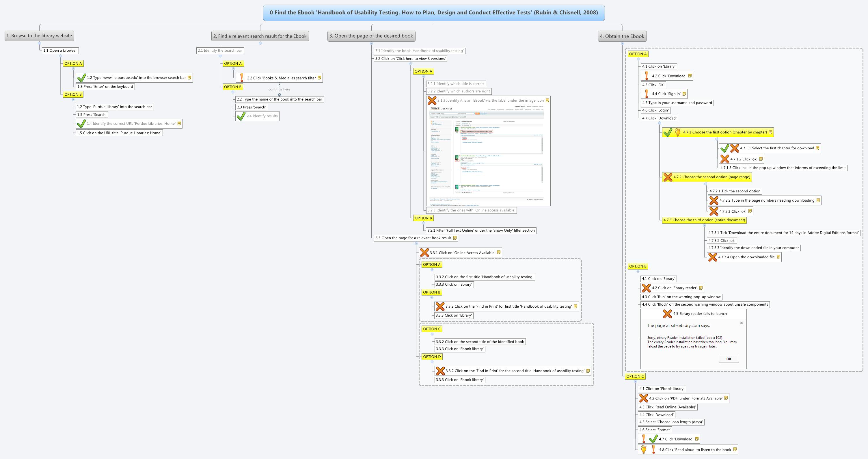Collapse branch under '2. Find a relevant search result'

[x=260, y=43]
